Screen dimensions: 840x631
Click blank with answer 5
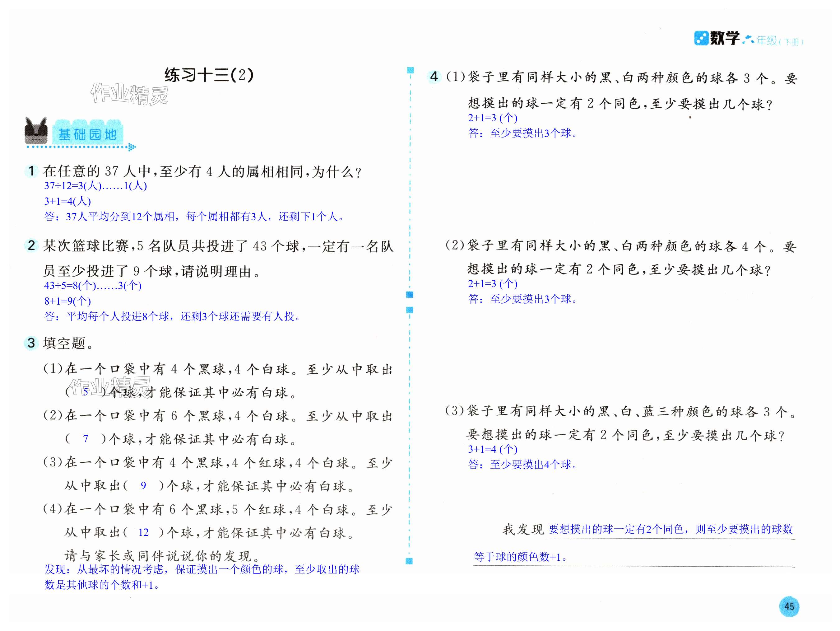pyautogui.click(x=86, y=392)
